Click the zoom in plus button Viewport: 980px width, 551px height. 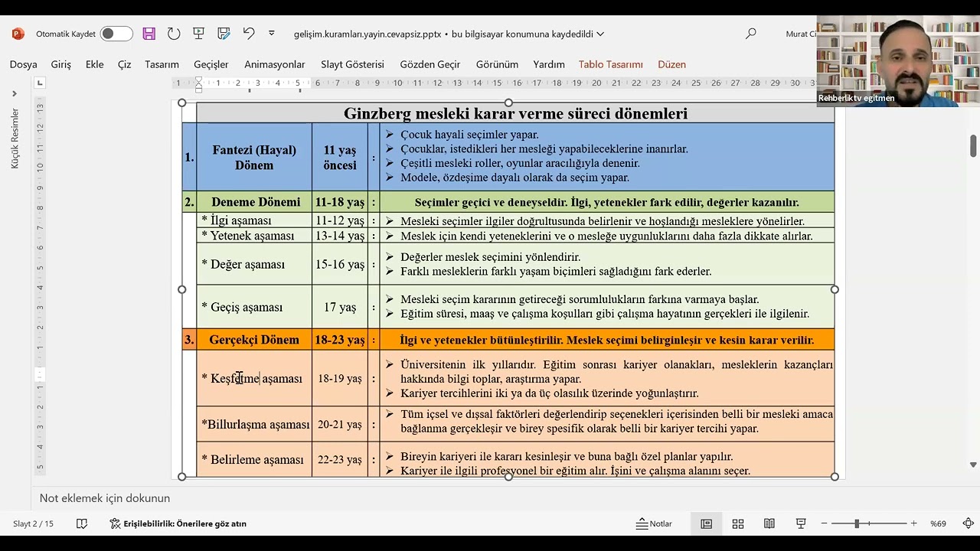pyautogui.click(x=913, y=523)
